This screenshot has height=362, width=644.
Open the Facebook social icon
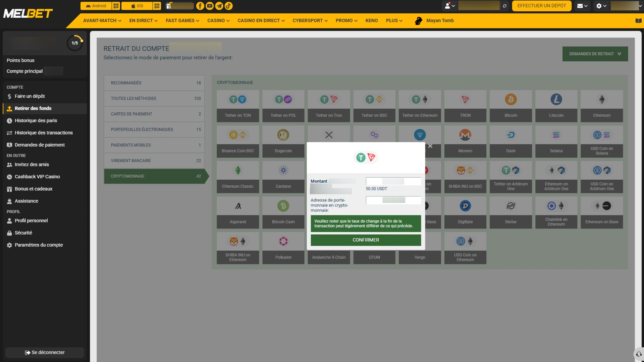coord(200,6)
